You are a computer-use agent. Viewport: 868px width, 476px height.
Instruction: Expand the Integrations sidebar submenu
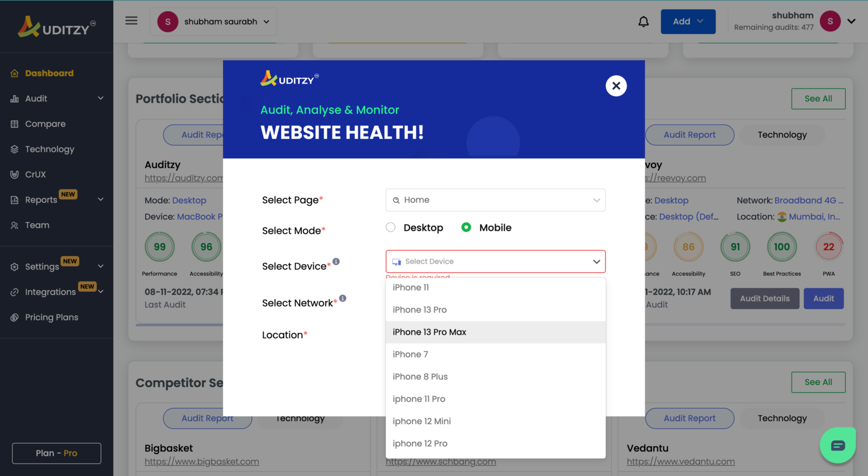[101, 292]
